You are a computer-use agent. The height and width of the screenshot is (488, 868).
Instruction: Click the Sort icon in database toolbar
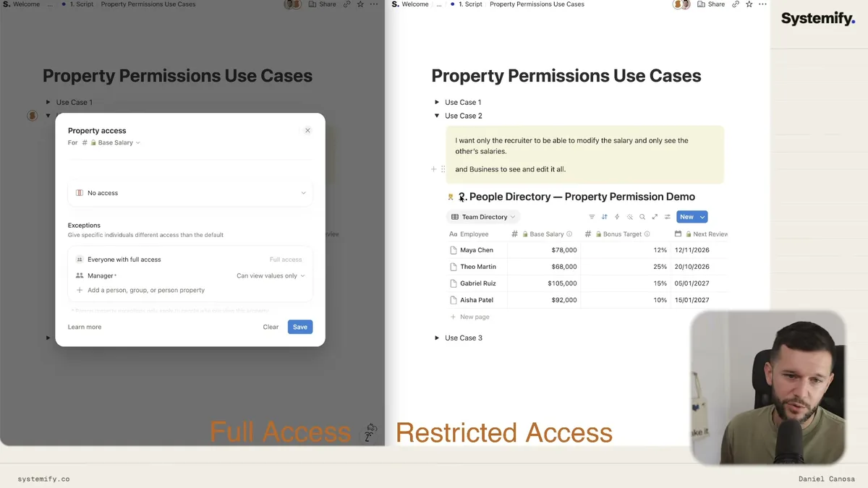point(605,217)
